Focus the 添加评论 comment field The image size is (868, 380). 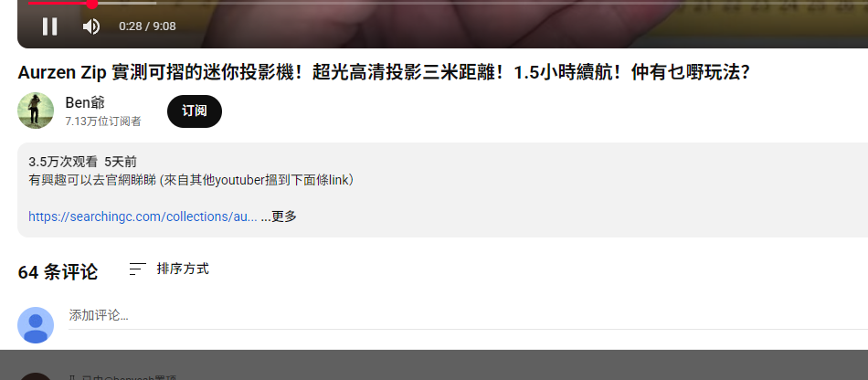click(x=469, y=316)
